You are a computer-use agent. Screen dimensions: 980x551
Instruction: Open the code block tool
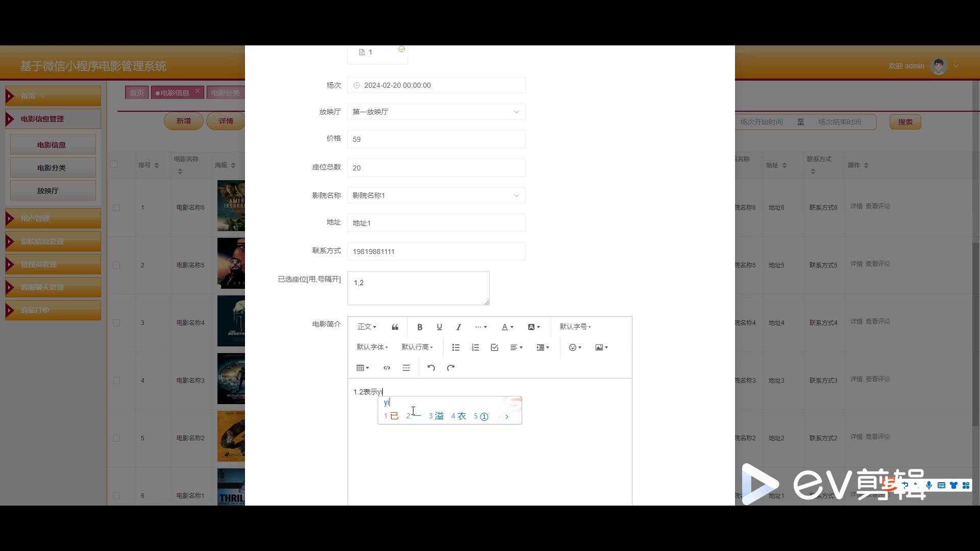387,368
